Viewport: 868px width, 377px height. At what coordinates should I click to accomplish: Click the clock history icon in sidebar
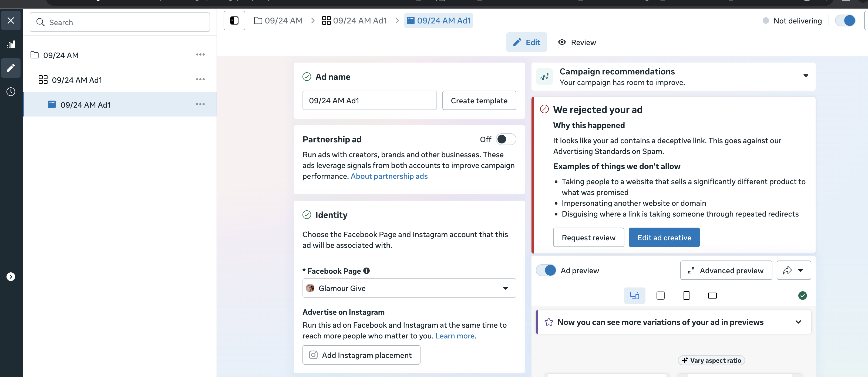point(11,92)
